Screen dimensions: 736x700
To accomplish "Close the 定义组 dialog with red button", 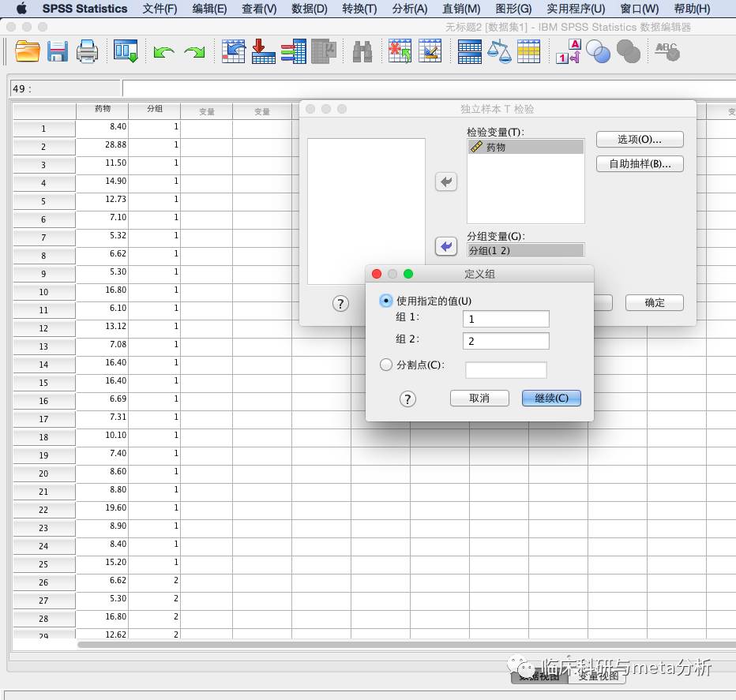I will point(377,274).
